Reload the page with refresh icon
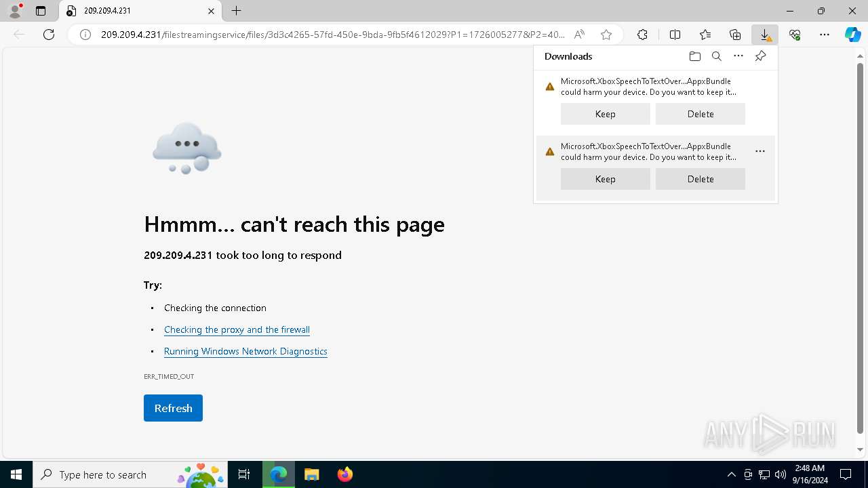The width and height of the screenshot is (868, 488). point(49,35)
